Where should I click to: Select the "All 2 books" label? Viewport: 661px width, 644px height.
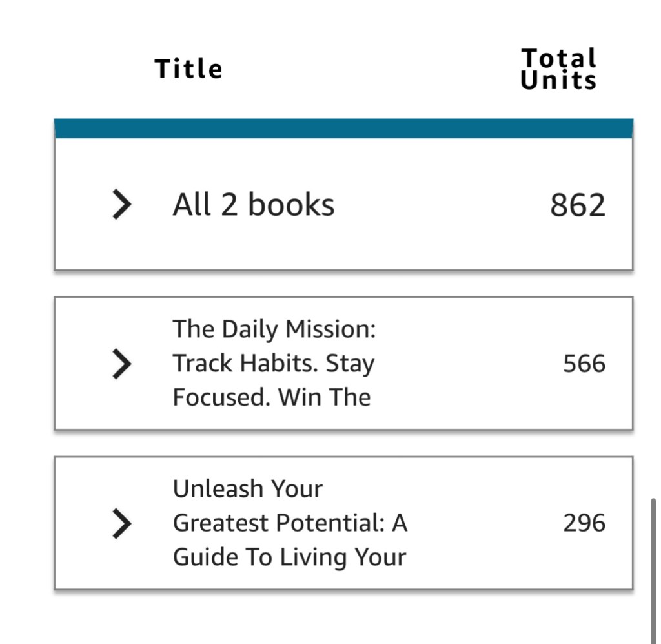(253, 205)
